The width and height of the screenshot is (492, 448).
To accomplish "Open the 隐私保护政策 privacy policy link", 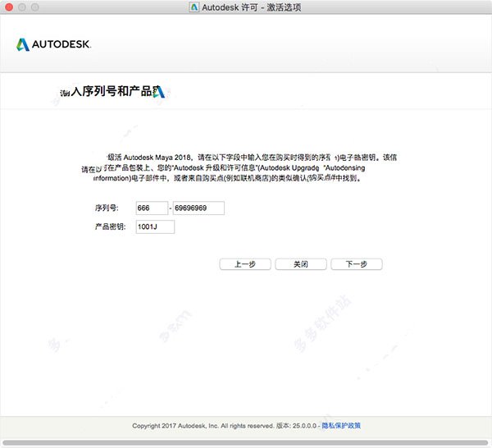I will [x=341, y=425].
